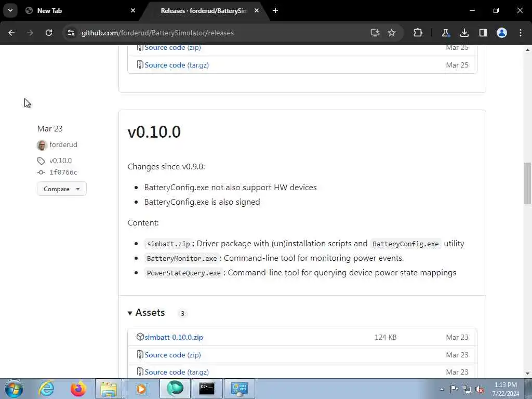The height and width of the screenshot is (399, 532).
Task: Open site information icon in address bar
Action: tap(71, 33)
